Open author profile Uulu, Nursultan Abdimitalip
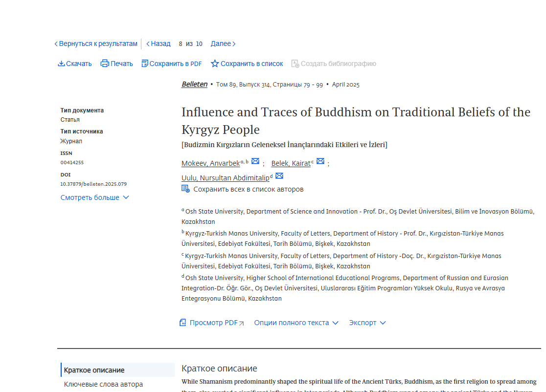Image resolution: width=546 pixels, height=392 pixels. click(225, 178)
